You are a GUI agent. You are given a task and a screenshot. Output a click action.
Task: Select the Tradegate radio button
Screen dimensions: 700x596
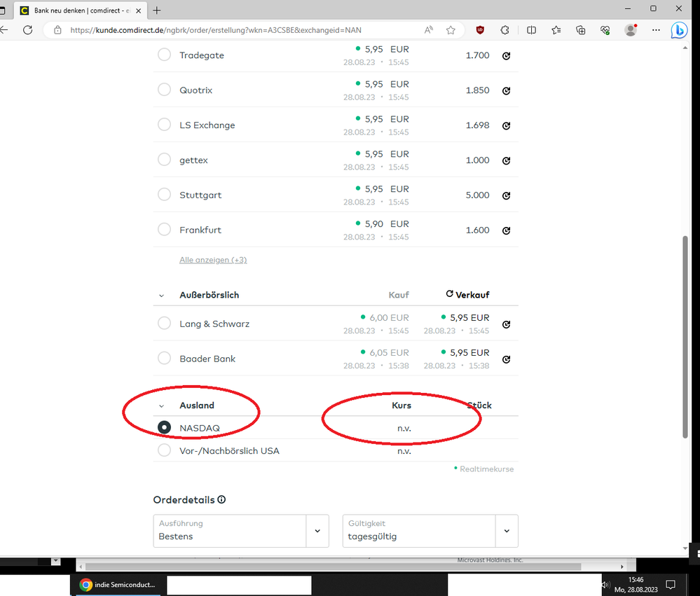(x=164, y=55)
